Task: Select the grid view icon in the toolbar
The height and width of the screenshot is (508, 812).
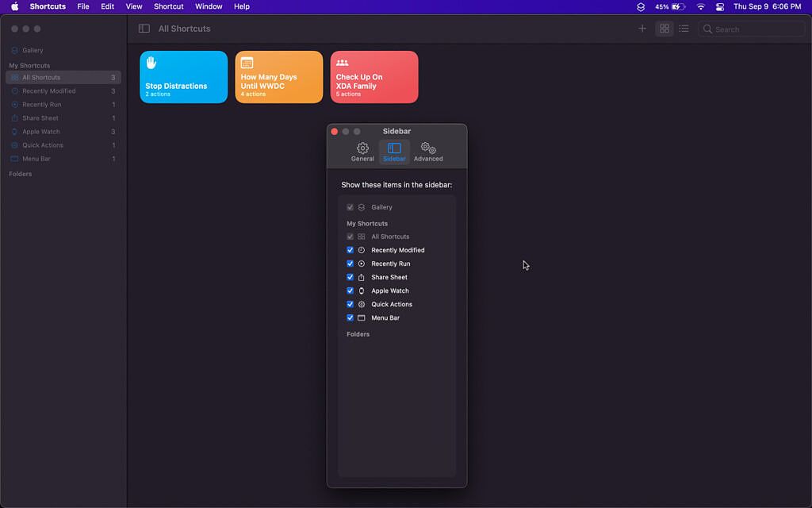Action: coord(665,28)
